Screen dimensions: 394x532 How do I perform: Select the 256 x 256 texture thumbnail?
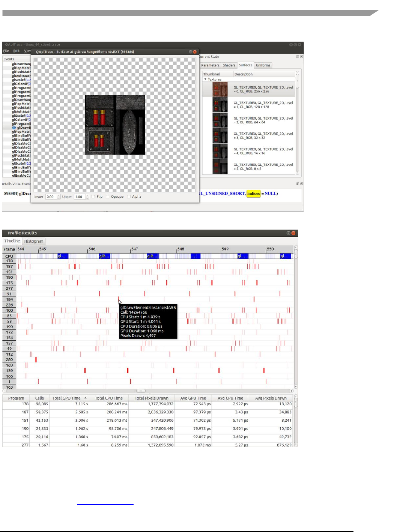tap(220, 89)
